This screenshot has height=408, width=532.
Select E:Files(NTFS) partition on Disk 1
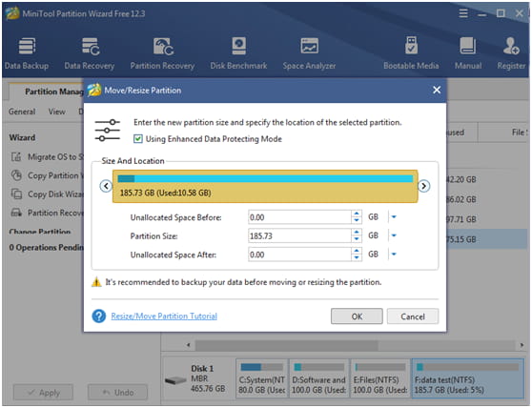(380, 378)
